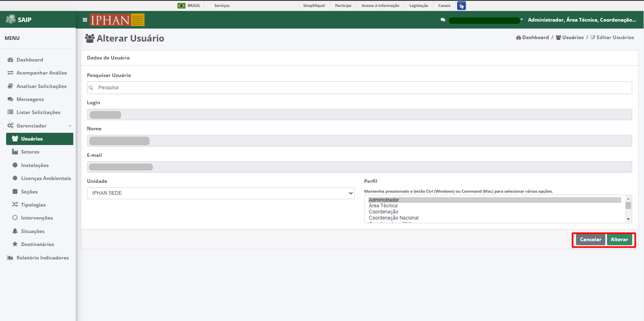Image resolution: width=644 pixels, height=321 pixels.
Task: Go to Analisar Solicitações
Action: 42,86
